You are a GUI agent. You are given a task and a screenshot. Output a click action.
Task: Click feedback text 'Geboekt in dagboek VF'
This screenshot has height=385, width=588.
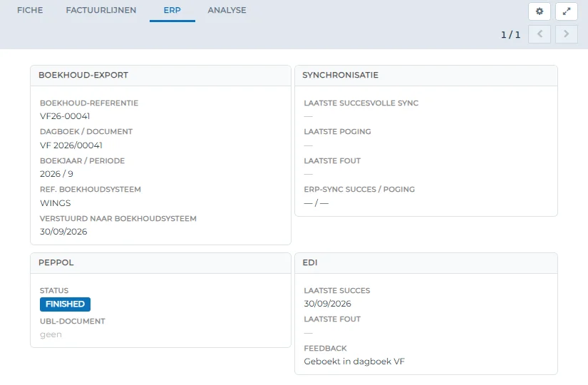(x=354, y=361)
